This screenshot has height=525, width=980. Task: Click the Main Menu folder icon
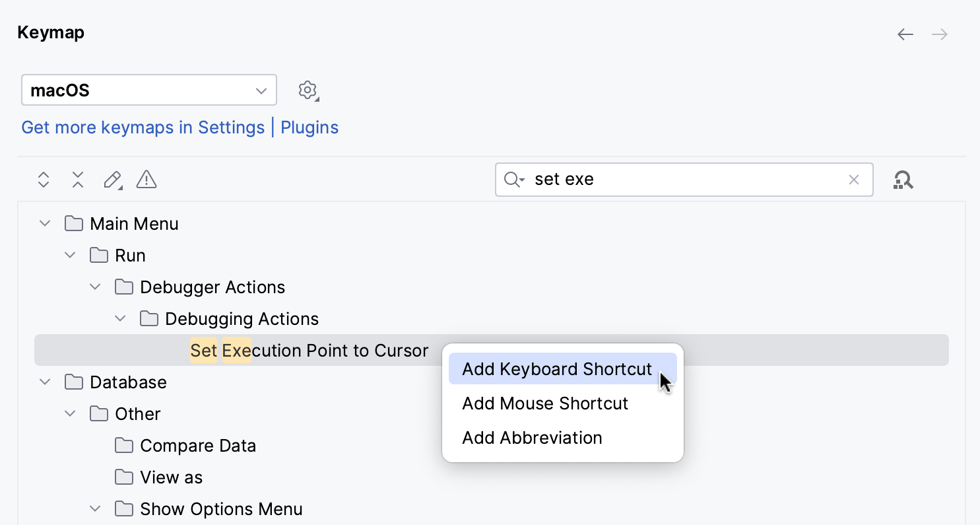(x=73, y=223)
